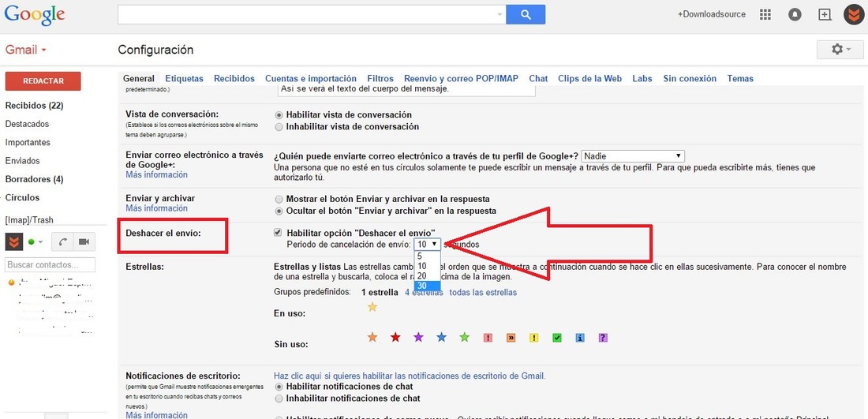Click the Google search input field
868x419 pixels.
(306, 14)
